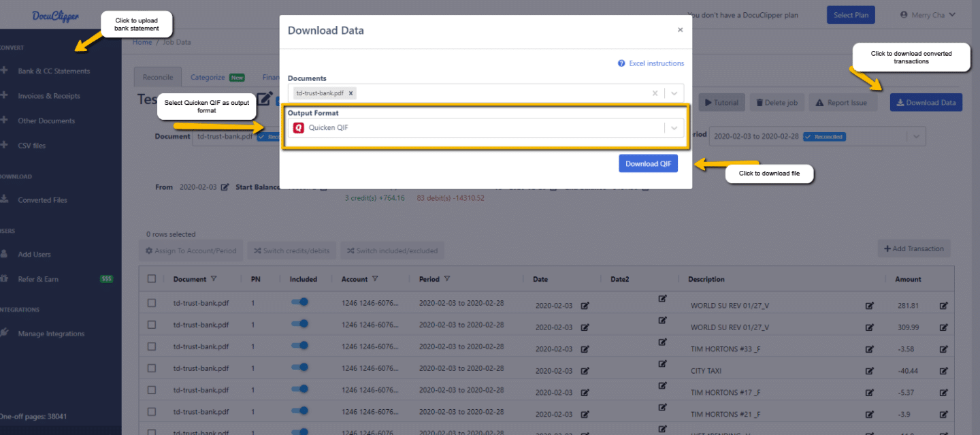Image resolution: width=980 pixels, height=435 pixels.
Task: Open Bank & CC Statements in sidebar
Action: pyautogui.click(x=53, y=71)
